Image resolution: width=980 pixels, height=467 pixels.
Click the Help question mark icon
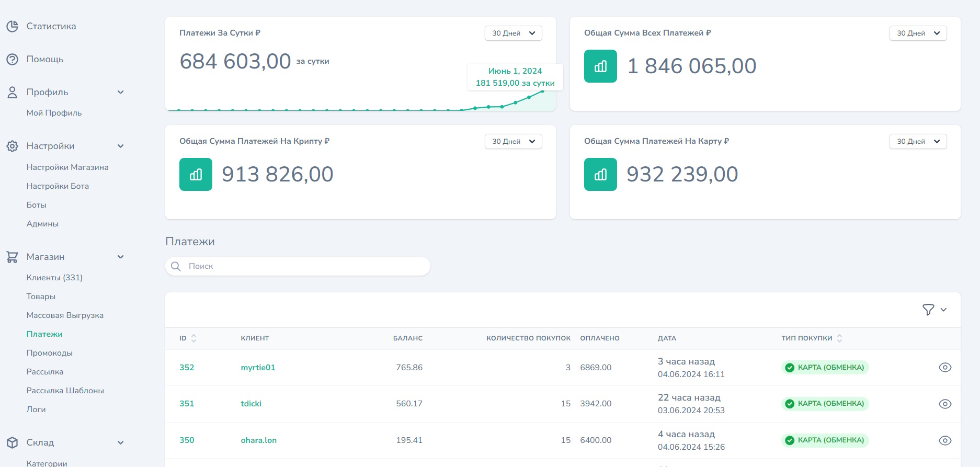point(12,59)
